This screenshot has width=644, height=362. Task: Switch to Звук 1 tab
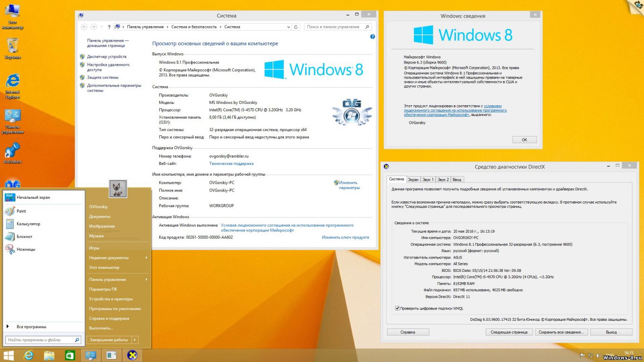428,179
